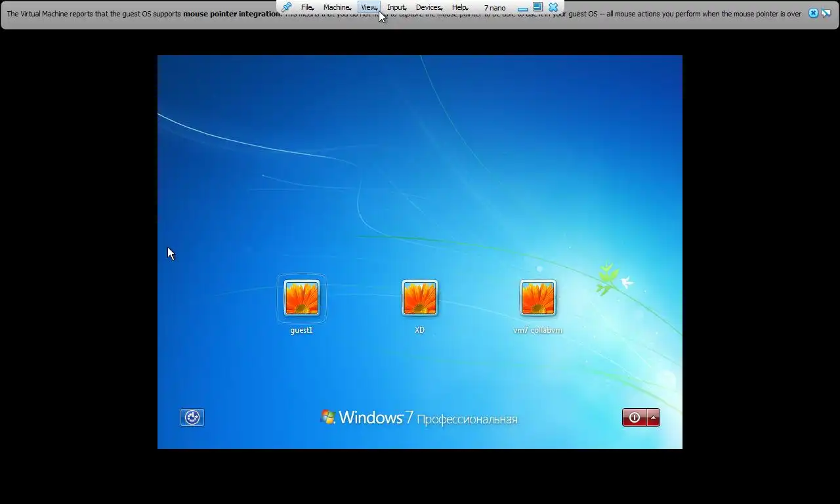Open the Machine menu
The image size is (840, 504).
pyautogui.click(x=337, y=7)
